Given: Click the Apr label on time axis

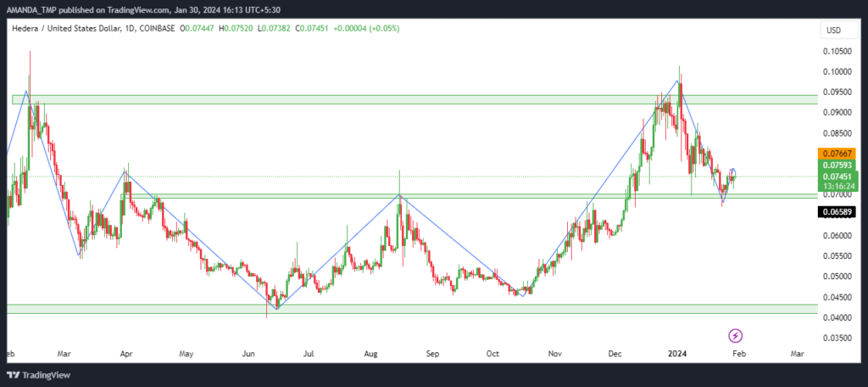Looking at the screenshot, I should coord(126,354).
